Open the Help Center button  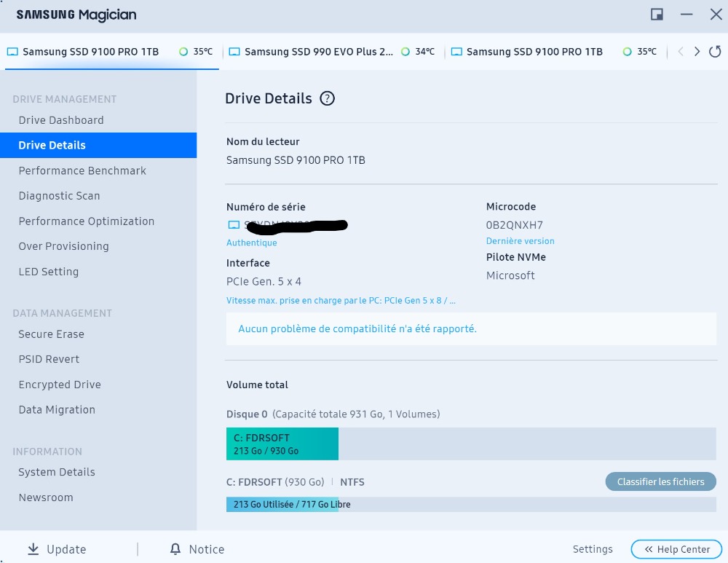tap(676, 549)
